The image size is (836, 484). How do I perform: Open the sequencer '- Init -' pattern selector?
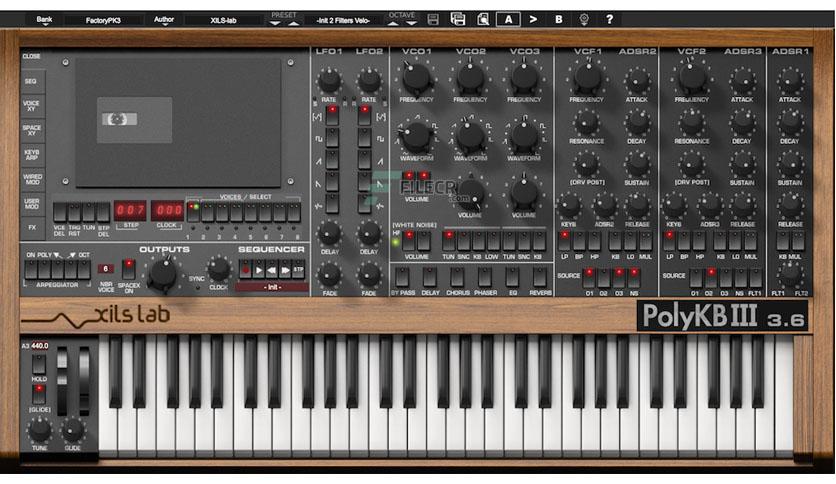tap(272, 287)
